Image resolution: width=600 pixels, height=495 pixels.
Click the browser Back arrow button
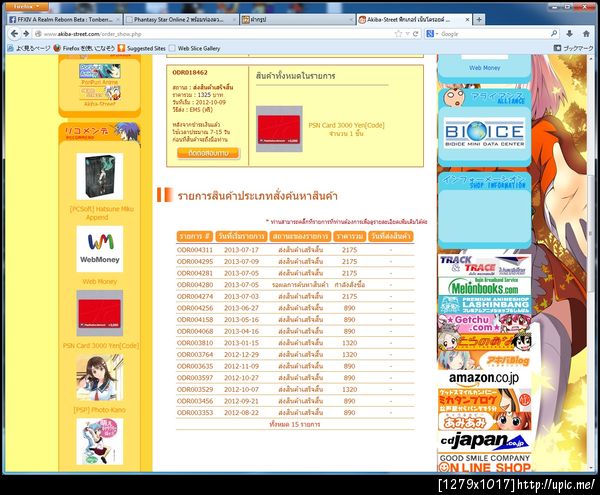14,34
